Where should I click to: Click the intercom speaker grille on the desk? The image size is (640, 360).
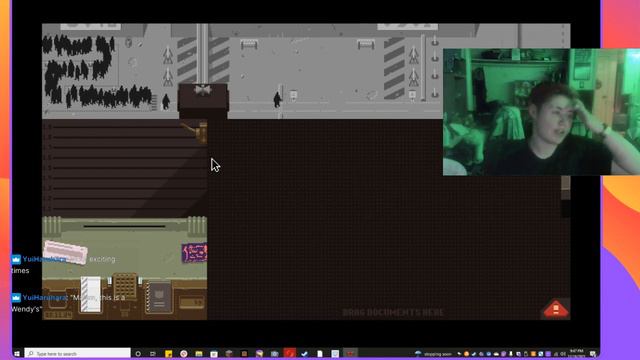[125, 286]
